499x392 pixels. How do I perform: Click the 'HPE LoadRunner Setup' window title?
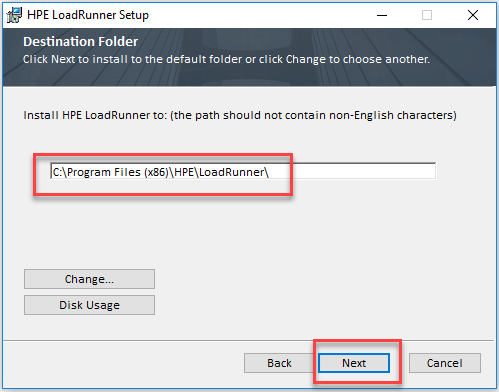pyautogui.click(x=88, y=15)
